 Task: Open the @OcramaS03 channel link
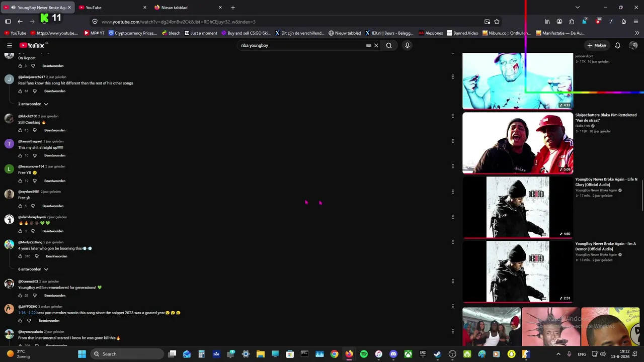click(28, 282)
